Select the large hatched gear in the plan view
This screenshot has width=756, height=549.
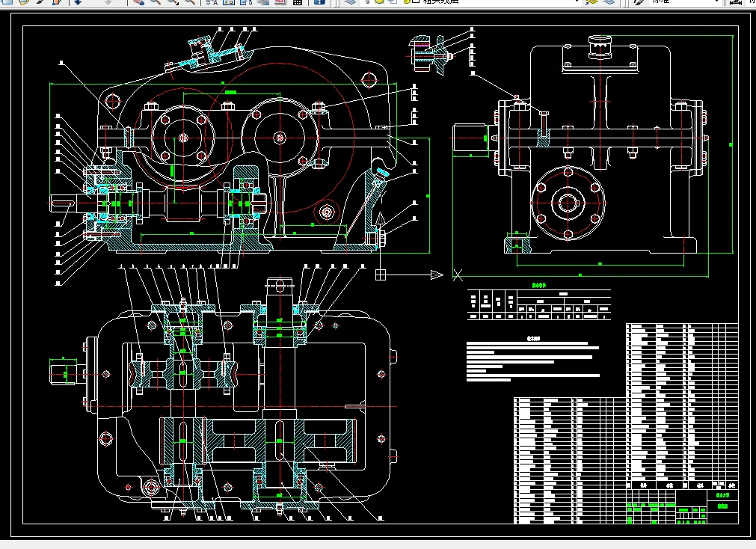tap(280, 441)
